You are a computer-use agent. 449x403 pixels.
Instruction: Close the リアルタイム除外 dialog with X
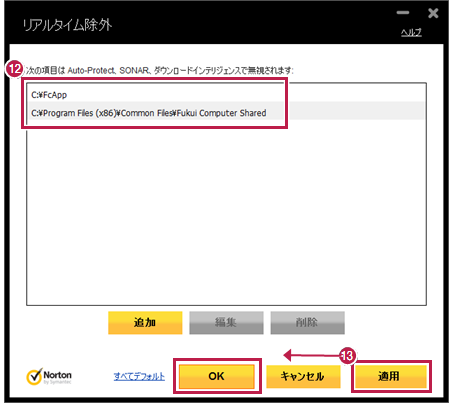(433, 13)
